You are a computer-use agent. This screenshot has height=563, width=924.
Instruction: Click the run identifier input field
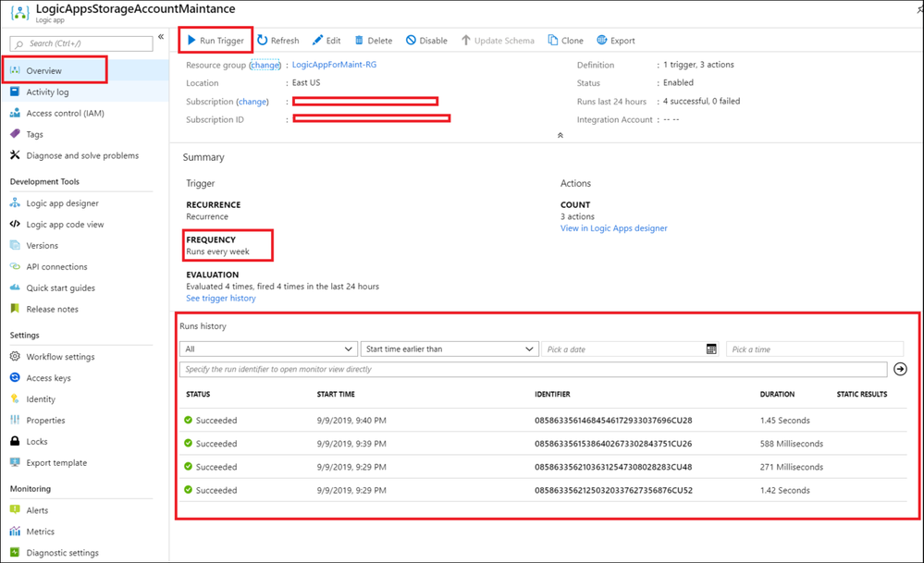click(x=534, y=369)
